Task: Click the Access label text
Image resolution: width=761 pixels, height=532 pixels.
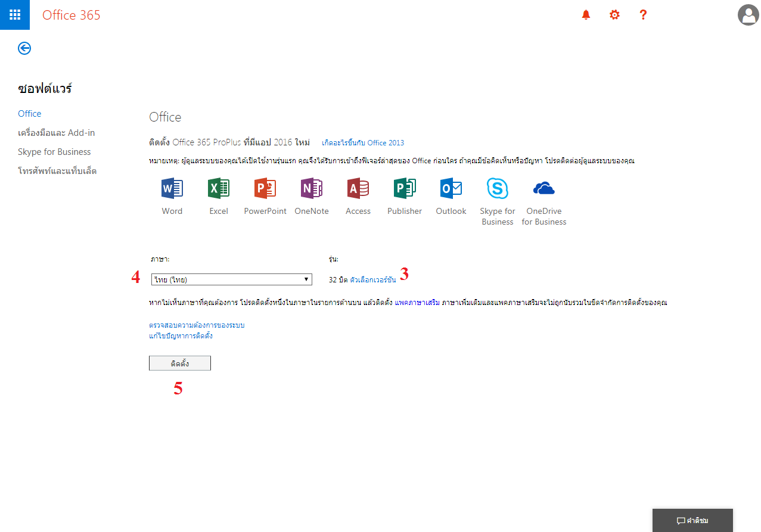Action: (358, 211)
